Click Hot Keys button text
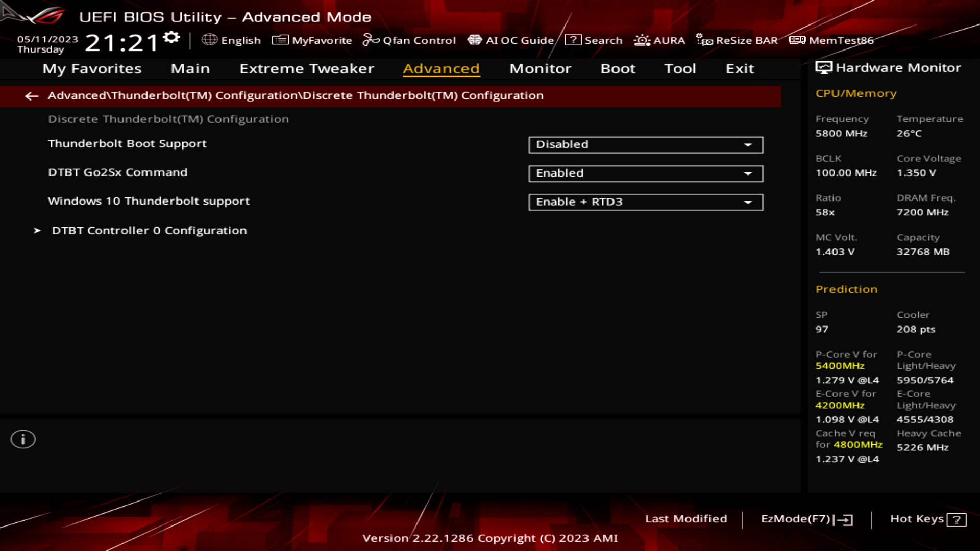 click(x=917, y=519)
